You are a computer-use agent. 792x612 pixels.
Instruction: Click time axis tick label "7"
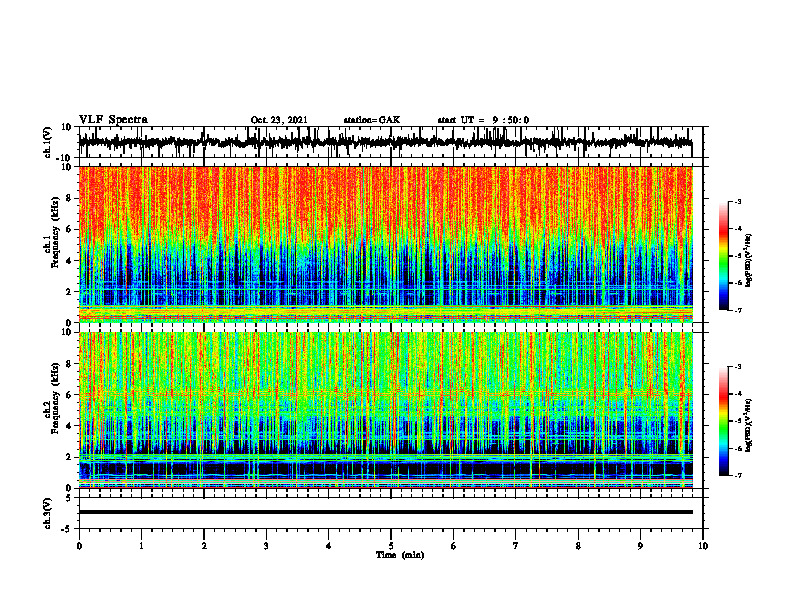[516, 546]
